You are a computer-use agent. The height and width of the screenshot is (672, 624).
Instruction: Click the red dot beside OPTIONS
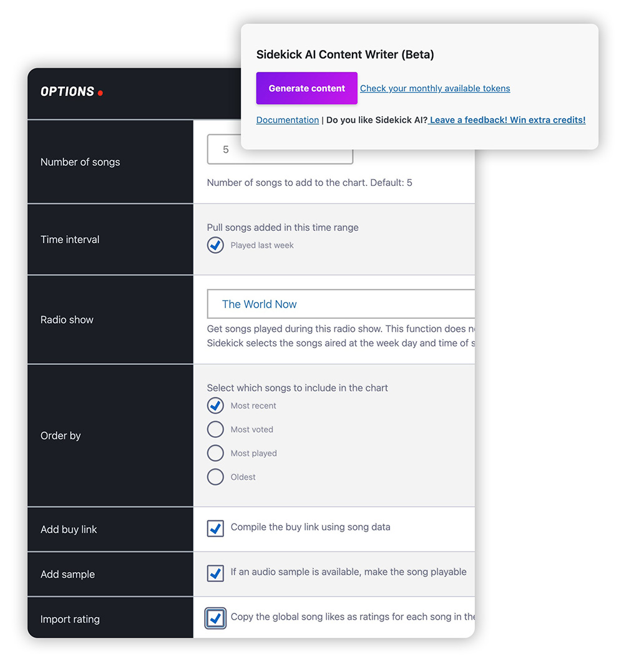coord(100,93)
